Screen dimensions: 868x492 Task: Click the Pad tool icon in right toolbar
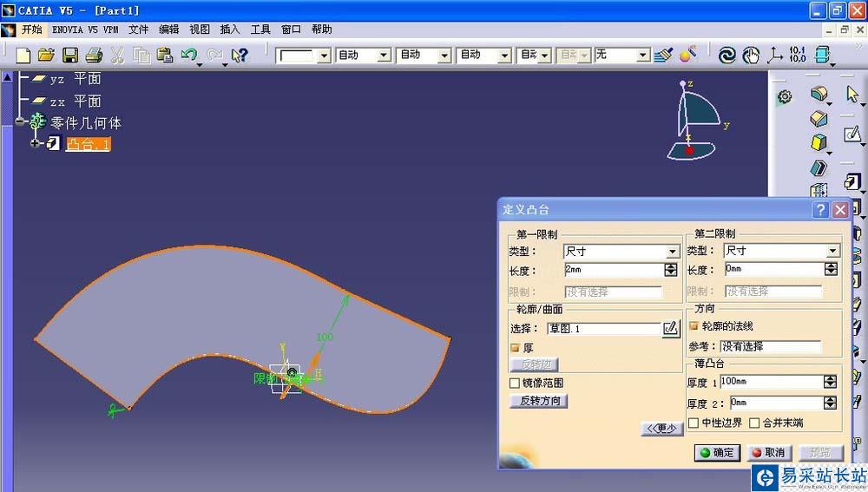(852, 181)
